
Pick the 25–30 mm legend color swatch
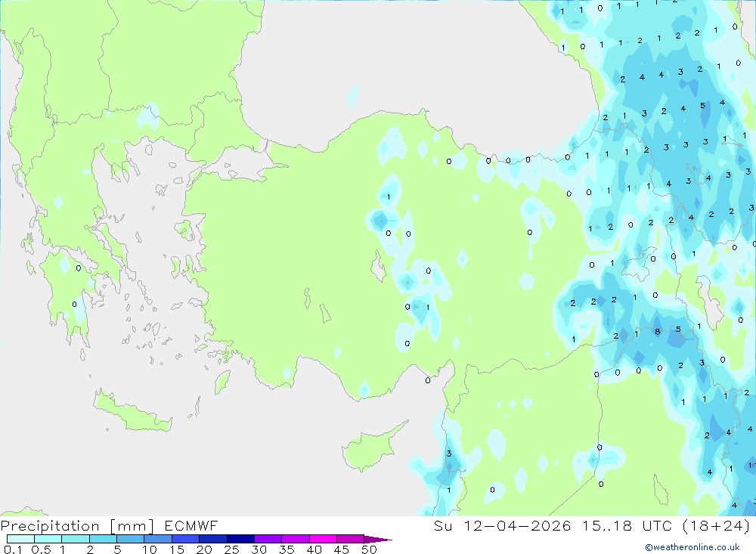point(240,539)
